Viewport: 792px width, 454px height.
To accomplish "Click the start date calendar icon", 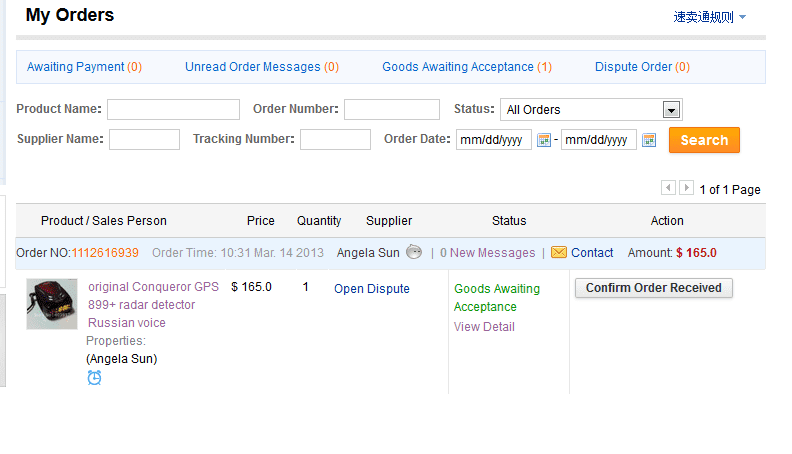I will tap(544, 140).
